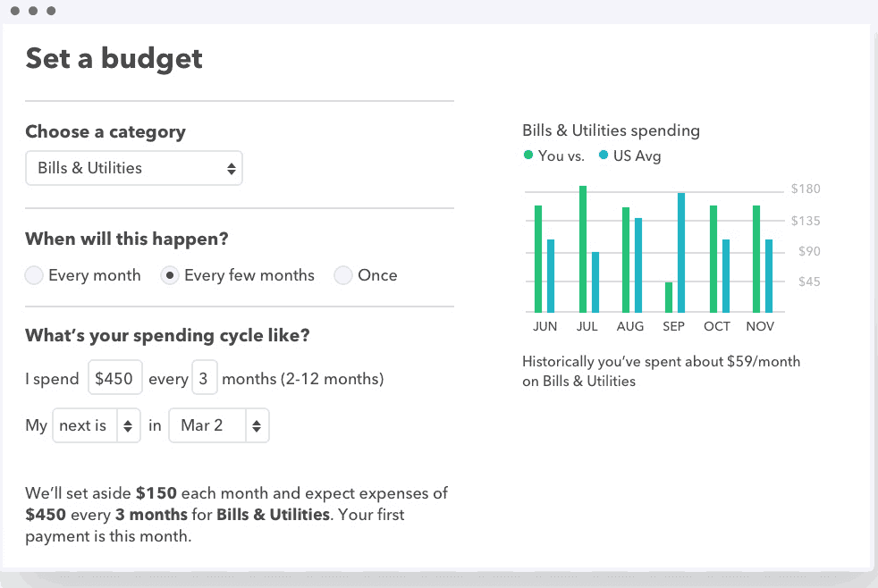This screenshot has width=878, height=588.
Task: Click the $450 spend amount field
Action: pyautogui.click(x=115, y=378)
